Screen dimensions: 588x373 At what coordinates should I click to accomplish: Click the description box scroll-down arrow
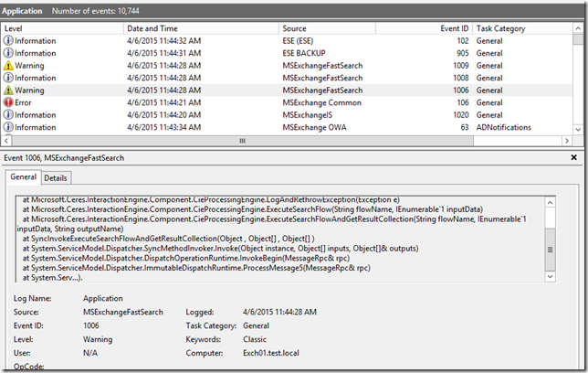[551, 276]
